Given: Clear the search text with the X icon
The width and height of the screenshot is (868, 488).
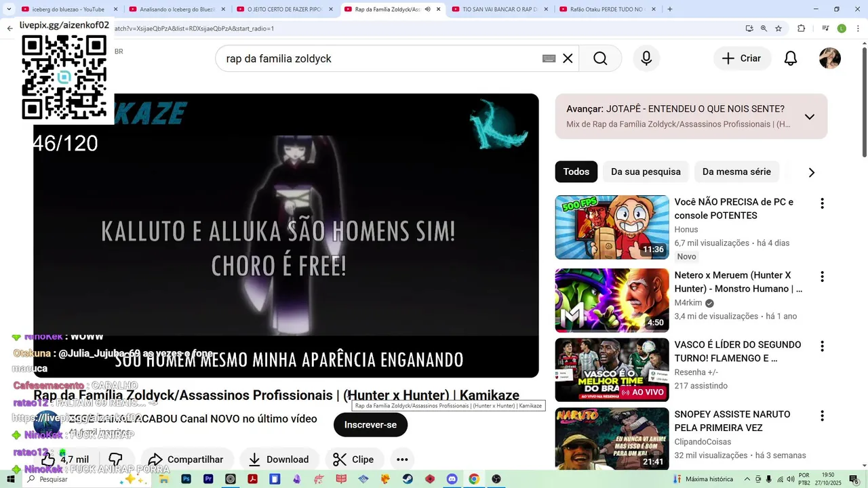Looking at the screenshot, I should 568,58.
